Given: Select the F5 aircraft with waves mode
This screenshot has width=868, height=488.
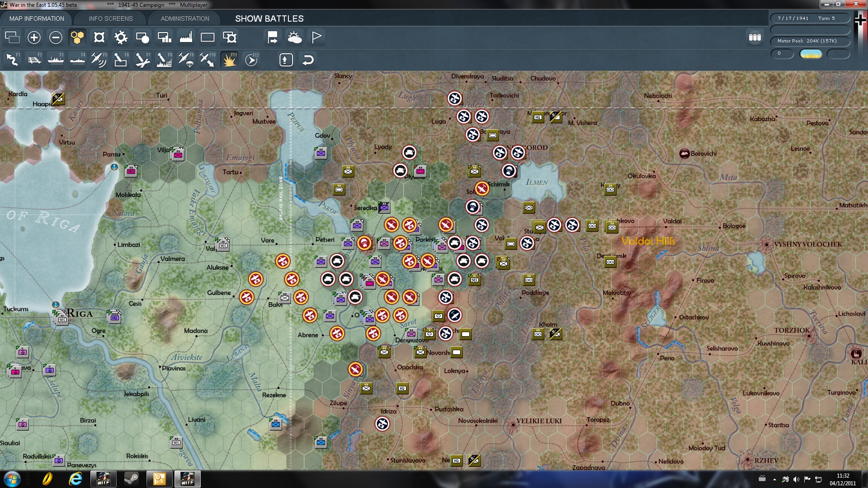Looking at the screenshot, I should pos(99,60).
